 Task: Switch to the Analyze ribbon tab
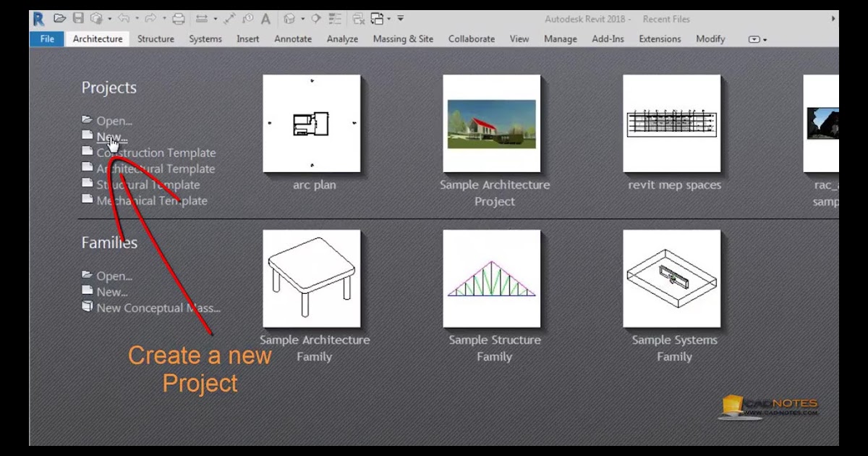pyautogui.click(x=342, y=39)
